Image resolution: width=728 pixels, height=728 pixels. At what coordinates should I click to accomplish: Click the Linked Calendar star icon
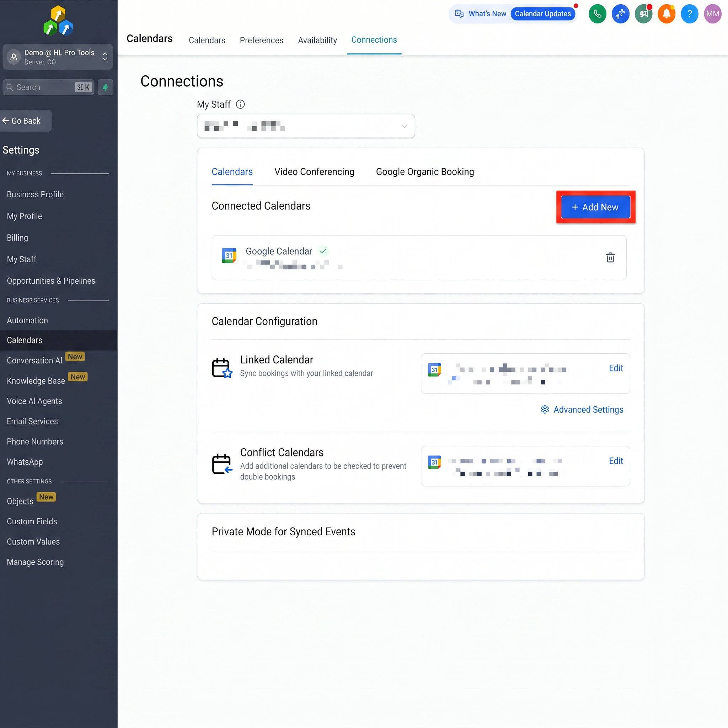(222, 368)
